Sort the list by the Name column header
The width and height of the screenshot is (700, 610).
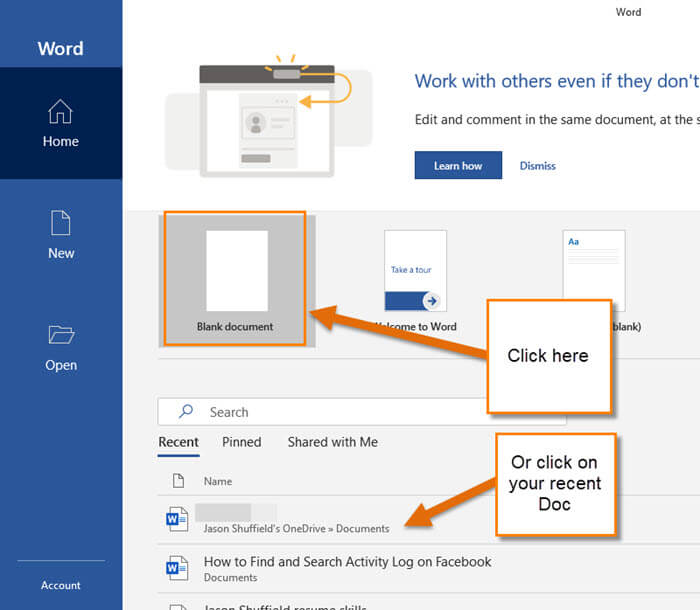click(218, 481)
